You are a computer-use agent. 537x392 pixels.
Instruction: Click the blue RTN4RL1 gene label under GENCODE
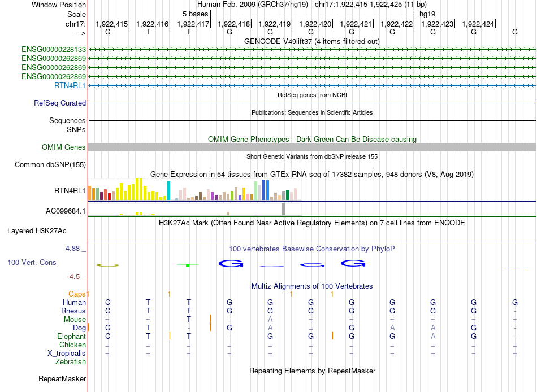[x=70, y=86]
